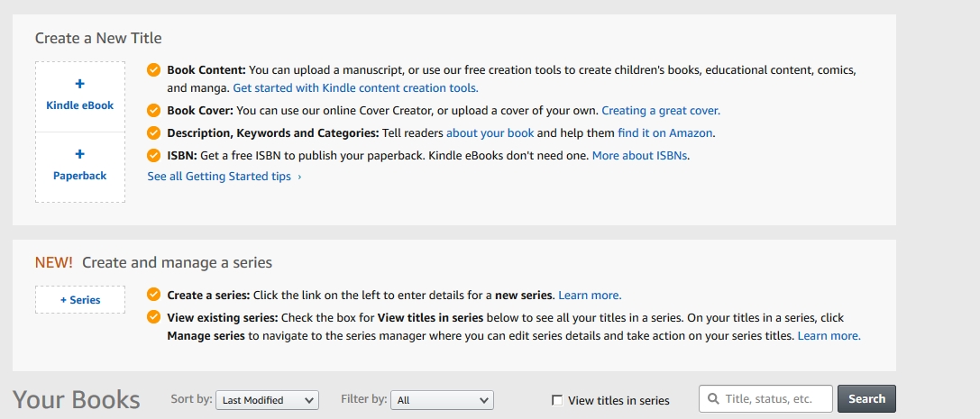Open the Filter by All dropdown
The width and height of the screenshot is (980, 419).
pos(443,400)
